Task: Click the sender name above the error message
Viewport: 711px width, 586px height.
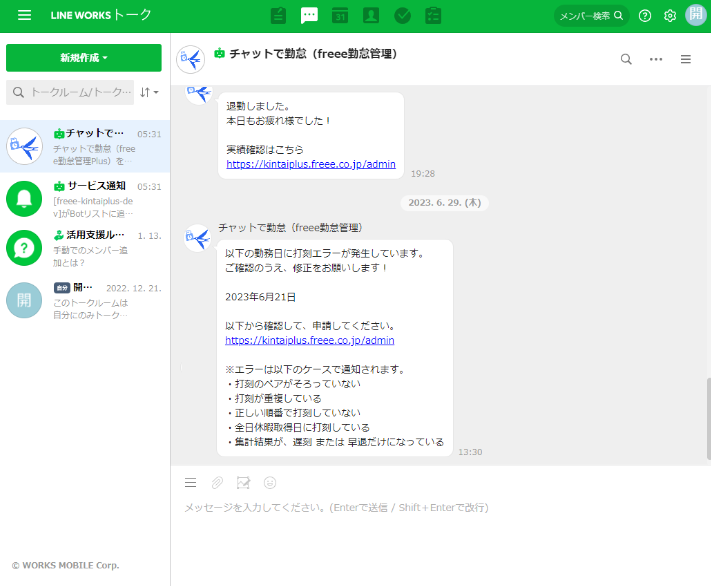Action: point(290,228)
